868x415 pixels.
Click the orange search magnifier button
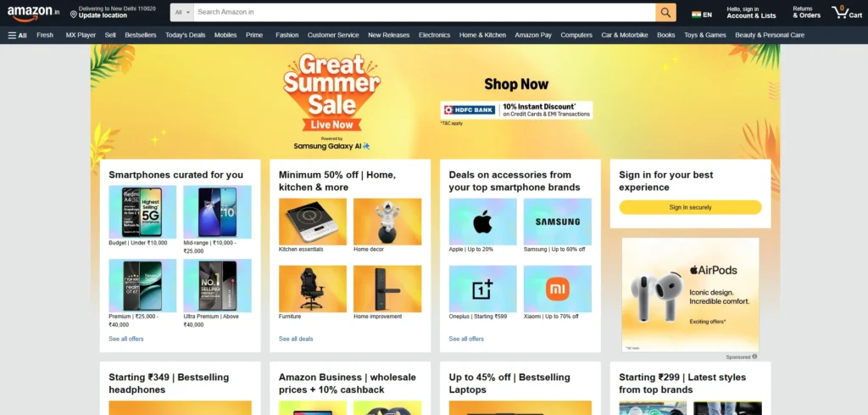(x=665, y=12)
